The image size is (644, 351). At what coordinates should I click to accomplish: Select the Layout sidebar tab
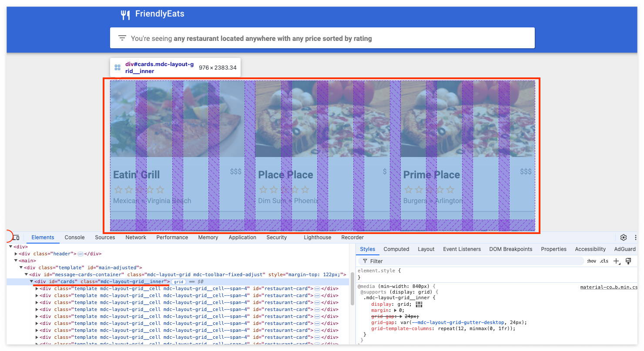(426, 249)
